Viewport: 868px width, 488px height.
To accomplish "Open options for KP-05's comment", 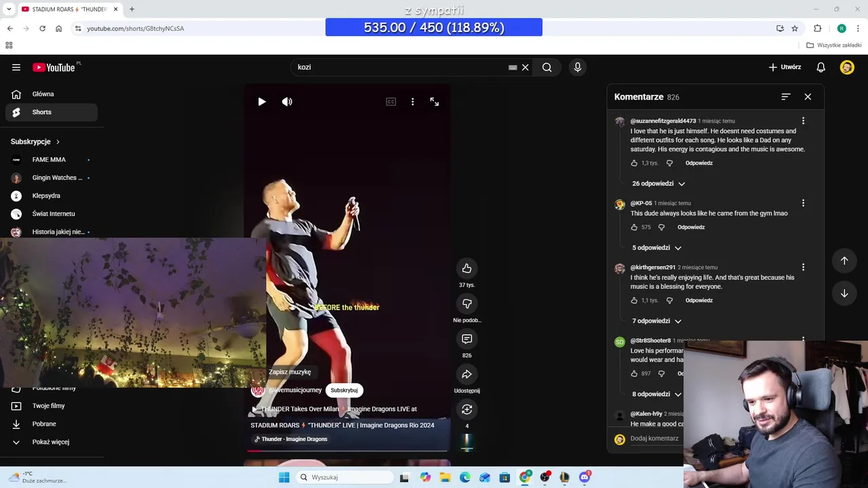I will tap(803, 203).
